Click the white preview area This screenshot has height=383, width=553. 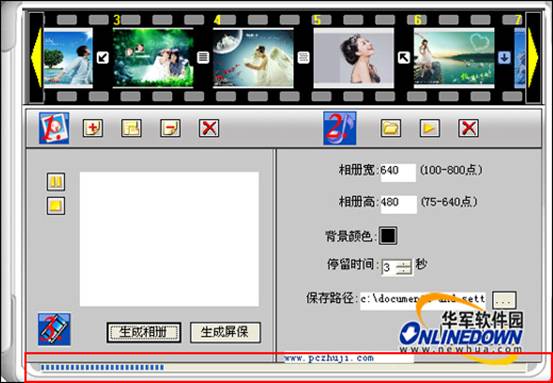(x=169, y=239)
